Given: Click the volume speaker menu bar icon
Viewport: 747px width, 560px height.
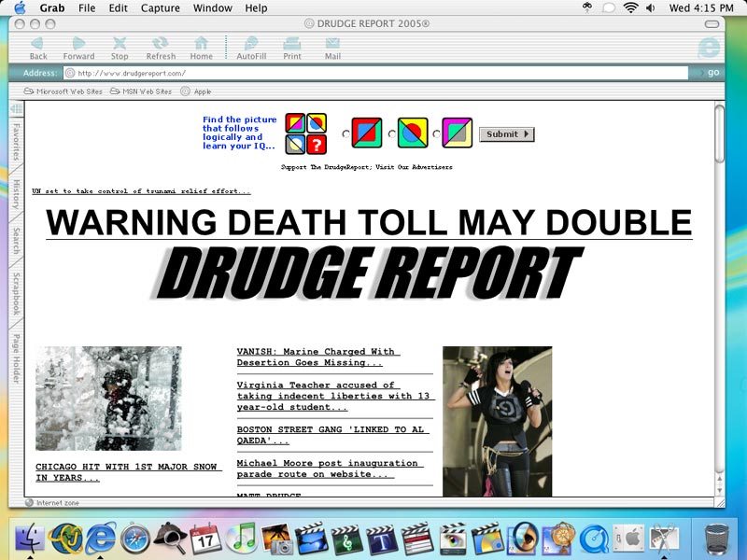Looking at the screenshot, I should click(650, 7).
